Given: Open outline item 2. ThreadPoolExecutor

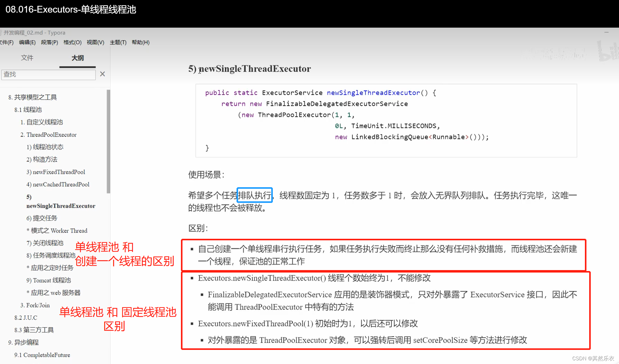Looking at the screenshot, I should (x=49, y=135).
